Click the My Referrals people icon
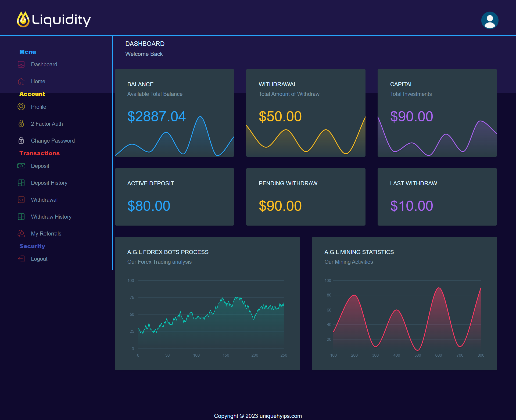 21,234
